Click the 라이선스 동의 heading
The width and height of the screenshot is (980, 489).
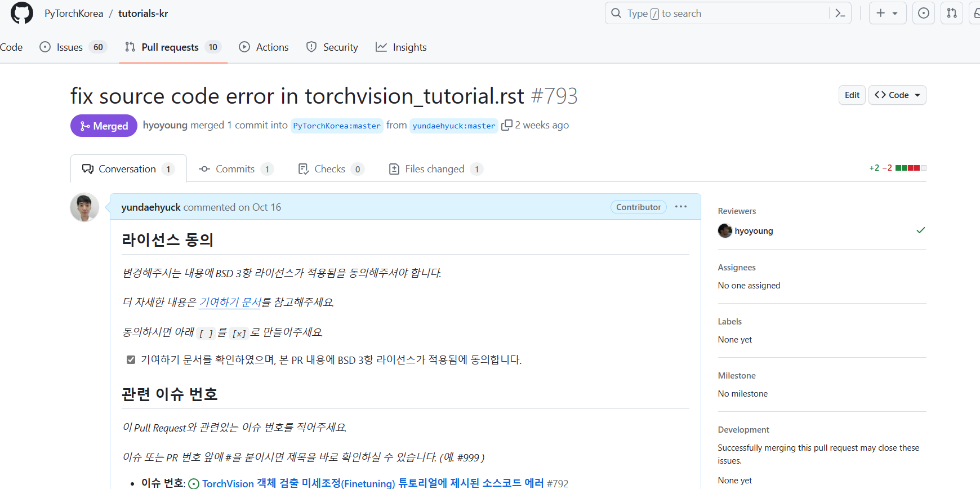(167, 240)
